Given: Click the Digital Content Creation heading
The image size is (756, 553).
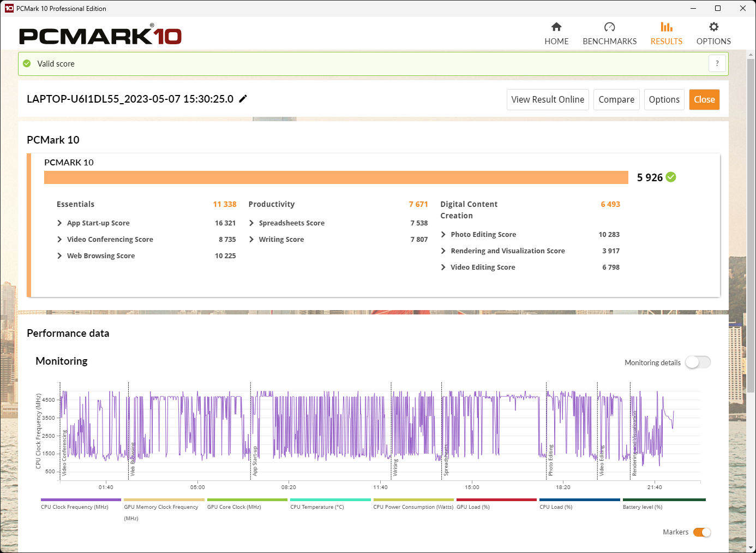Looking at the screenshot, I should 469,210.
